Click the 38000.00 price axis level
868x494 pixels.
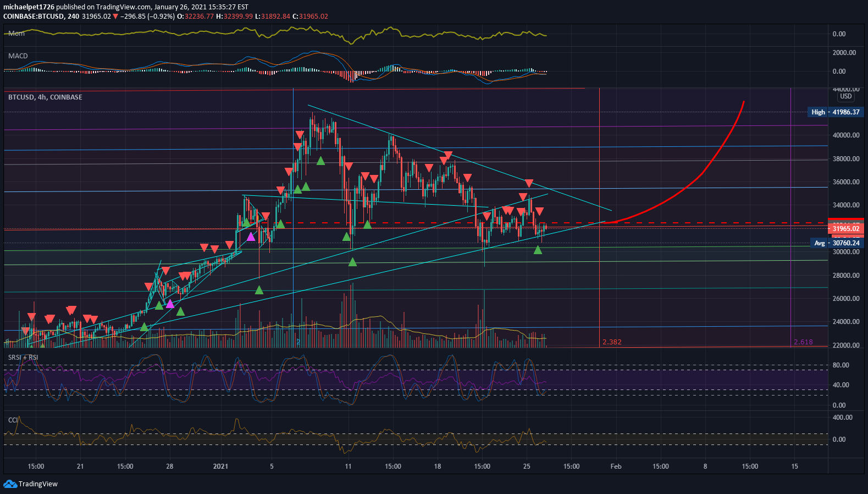point(846,159)
